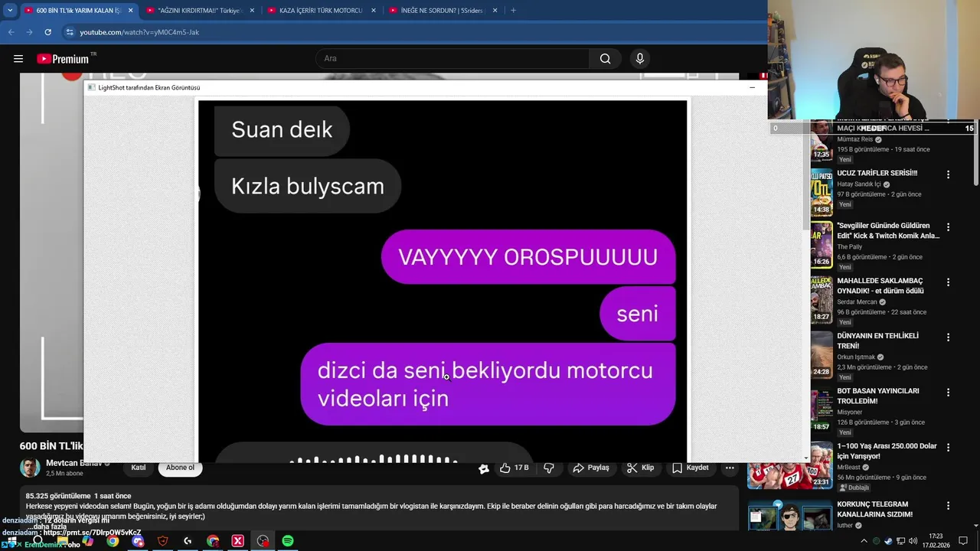Open Steam from system tray

(x=888, y=541)
